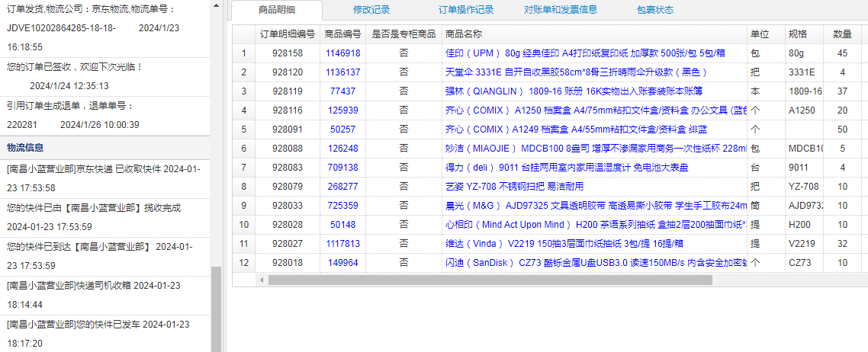The width and height of the screenshot is (868, 352).
Task: Open the 心相印 H200 抽纸 product link
Action: click(x=596, y=224)
